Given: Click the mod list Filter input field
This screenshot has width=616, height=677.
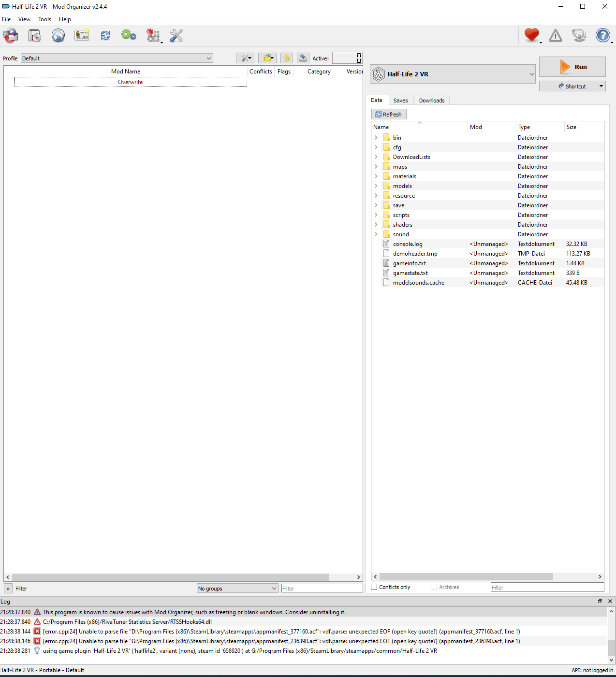Looking at the screenshot, I should pyautogui.click(x=322, y=588).
